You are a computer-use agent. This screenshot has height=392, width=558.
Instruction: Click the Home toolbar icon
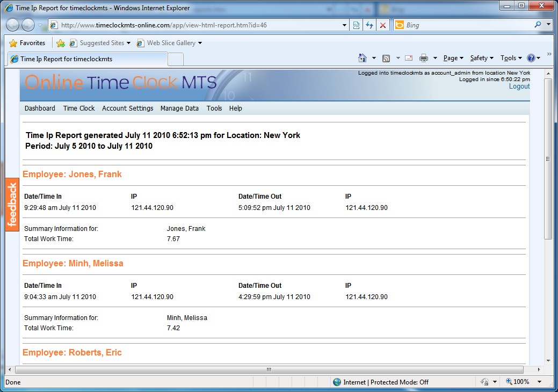tap(363, 58)
